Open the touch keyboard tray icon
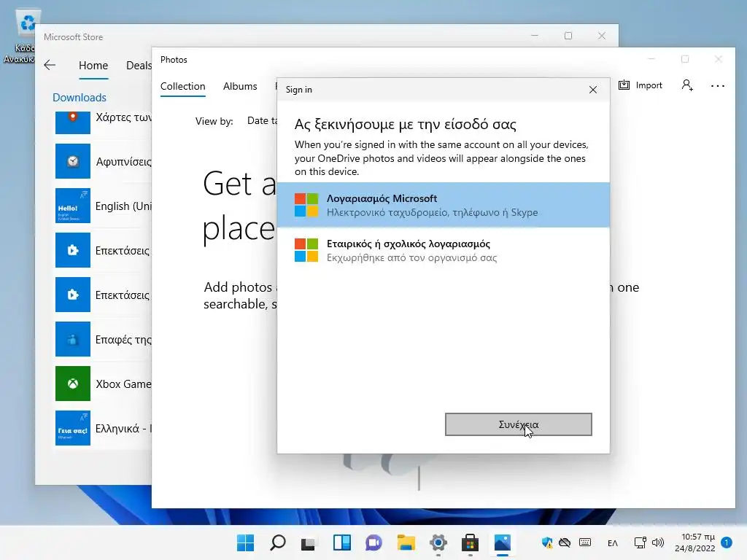The image size is (747, 560). pos(585,542)
